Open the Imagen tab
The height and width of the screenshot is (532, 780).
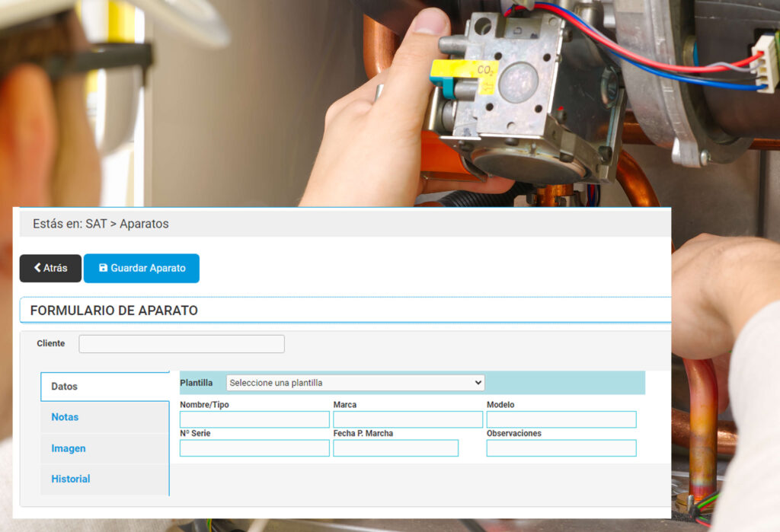click(69, 448)
